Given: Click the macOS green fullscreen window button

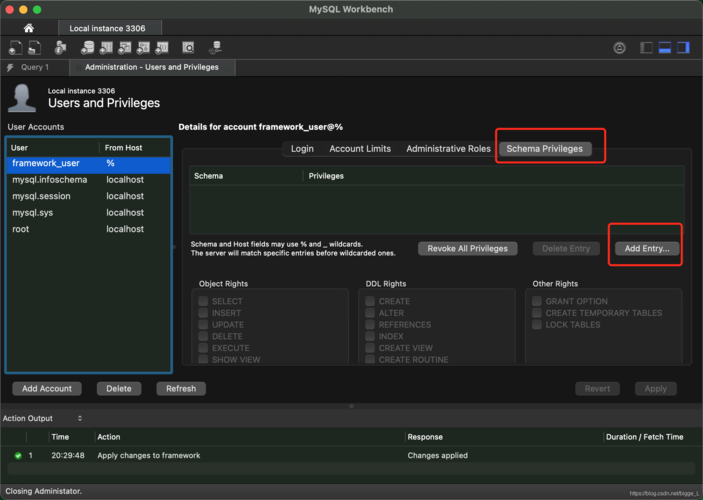Looking at the screenshot, I should point(37,9).
